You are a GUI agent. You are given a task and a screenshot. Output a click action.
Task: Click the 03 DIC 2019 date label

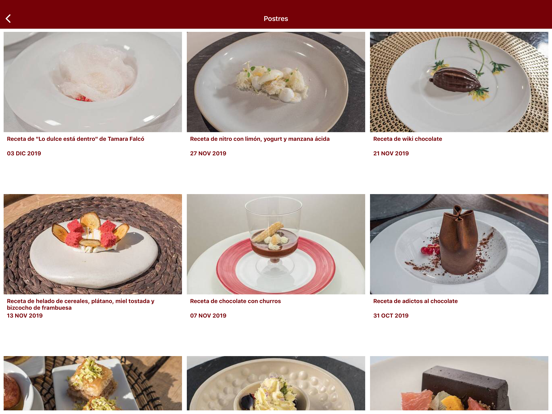coord(24,153)
